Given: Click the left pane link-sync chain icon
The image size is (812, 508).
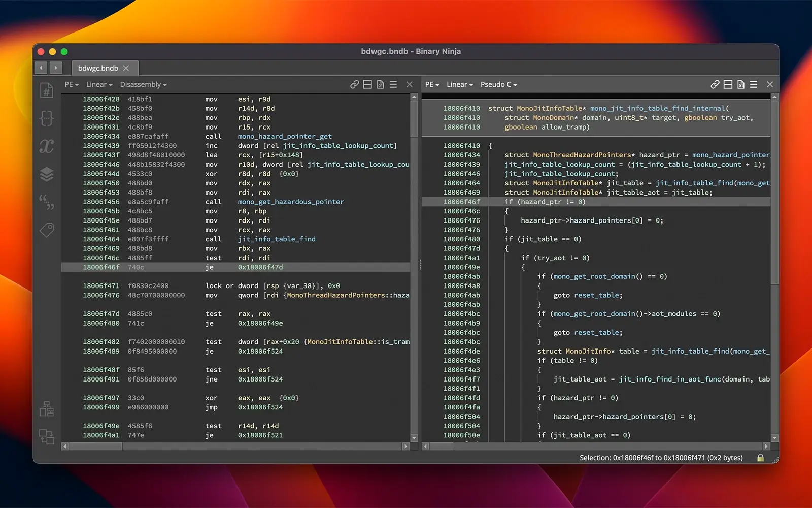Looking at the screenshot, I should point(354,85).
